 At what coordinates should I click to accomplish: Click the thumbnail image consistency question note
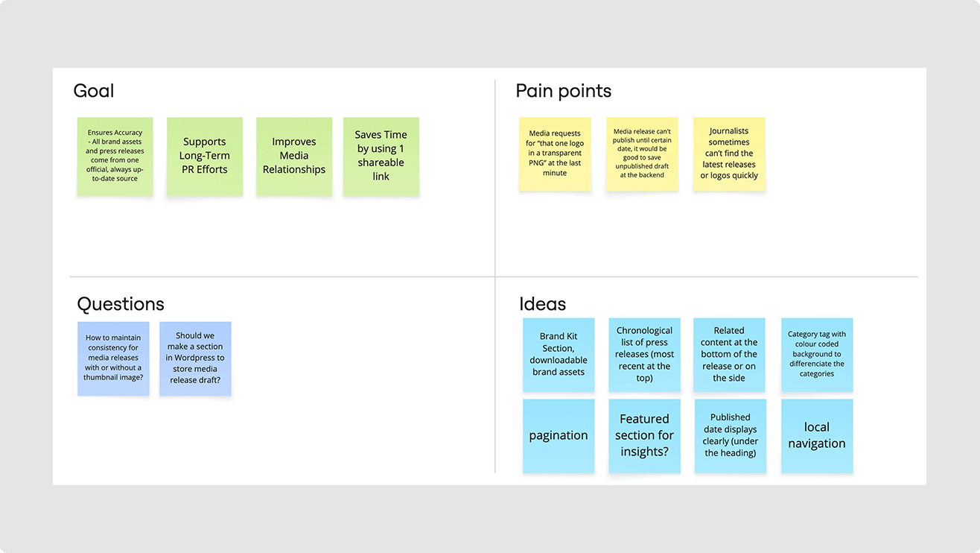113,358
